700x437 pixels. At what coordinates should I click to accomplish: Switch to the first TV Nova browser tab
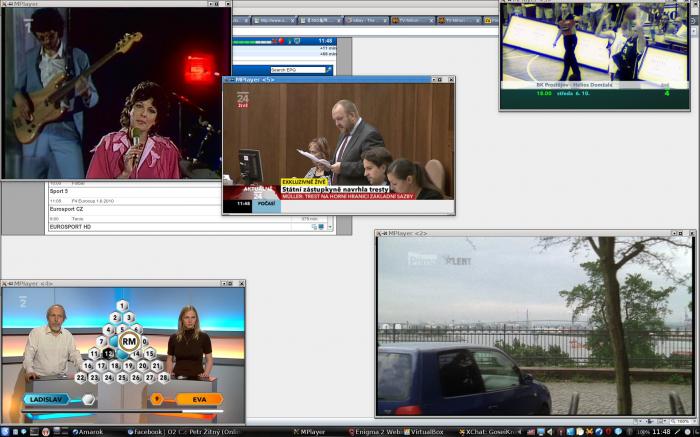(x=412, y=20)
